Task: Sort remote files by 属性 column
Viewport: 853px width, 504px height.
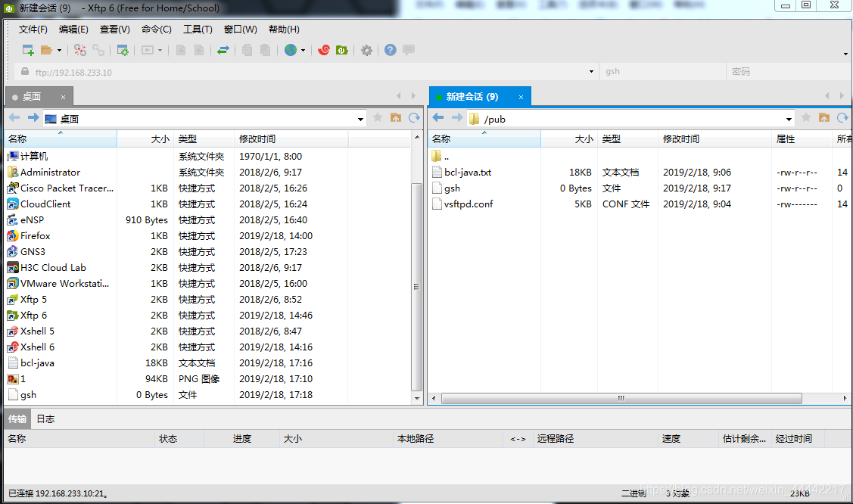Action: pos(802,139)
